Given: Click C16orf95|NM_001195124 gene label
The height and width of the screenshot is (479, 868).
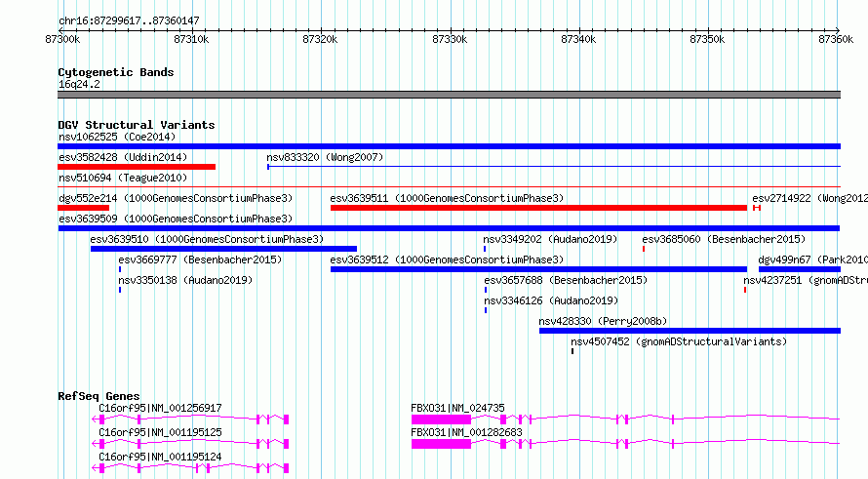Looking at the screenshot, I should click(x=160, y=457).
